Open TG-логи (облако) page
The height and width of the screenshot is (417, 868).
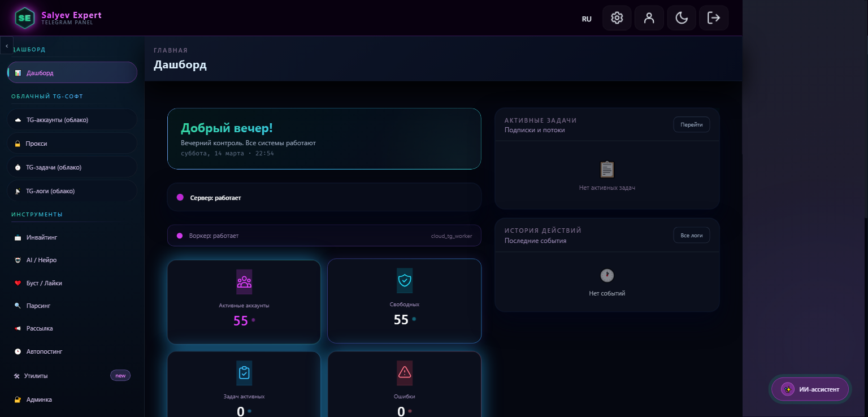tap(72, 191)
